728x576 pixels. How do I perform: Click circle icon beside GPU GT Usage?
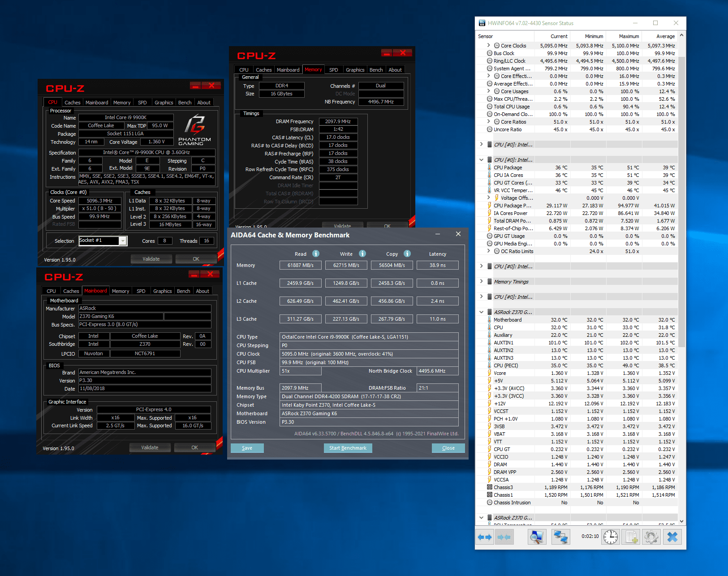point(490,236)
